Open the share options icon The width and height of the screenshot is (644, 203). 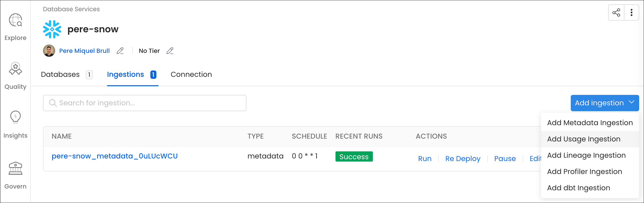616,12
